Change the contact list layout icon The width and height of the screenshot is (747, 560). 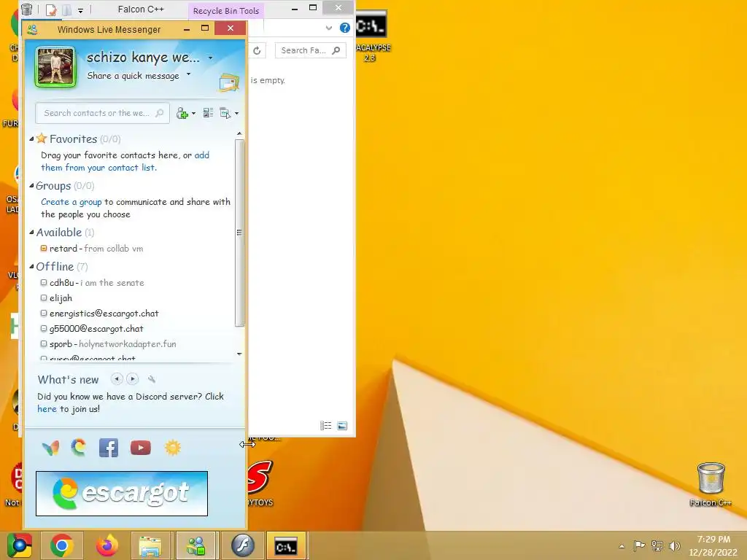[x=208, y=113]
